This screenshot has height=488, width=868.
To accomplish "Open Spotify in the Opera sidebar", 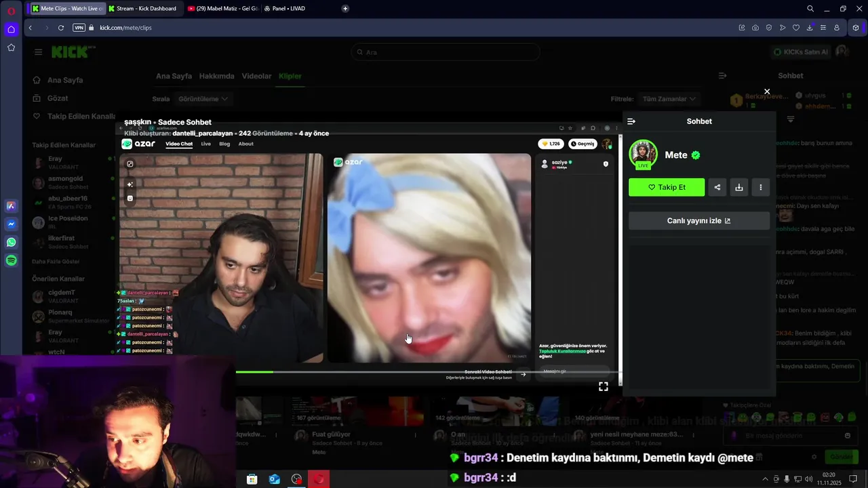I will click(11, 260).
